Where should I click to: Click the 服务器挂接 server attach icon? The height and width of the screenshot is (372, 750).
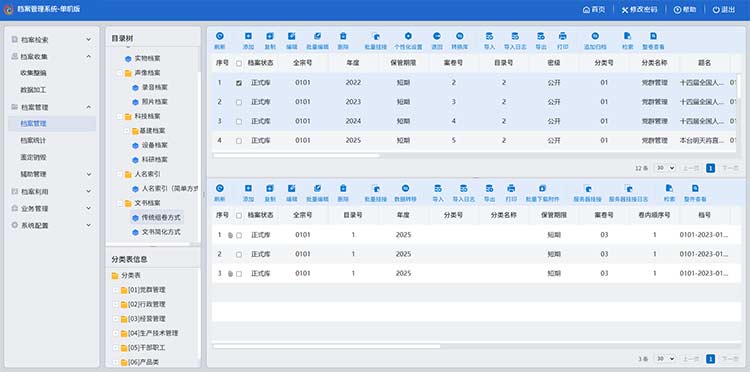(x=588, y=188)
